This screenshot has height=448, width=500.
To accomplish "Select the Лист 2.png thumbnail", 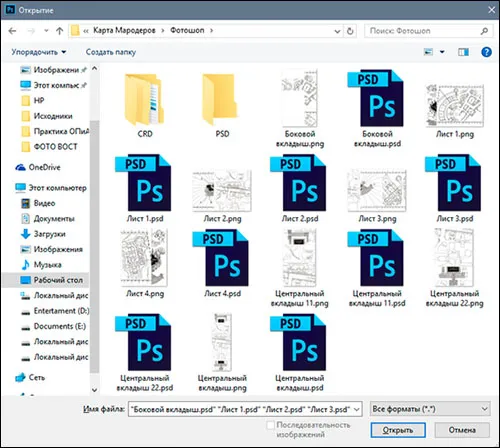I will coord(222,191).
